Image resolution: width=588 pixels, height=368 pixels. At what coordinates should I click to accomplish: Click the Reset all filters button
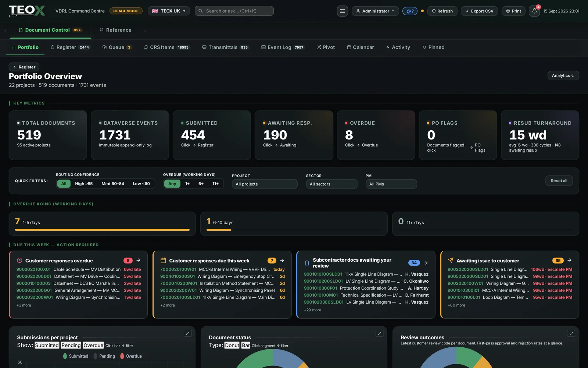pyautogui.click(x=559, y=181)
